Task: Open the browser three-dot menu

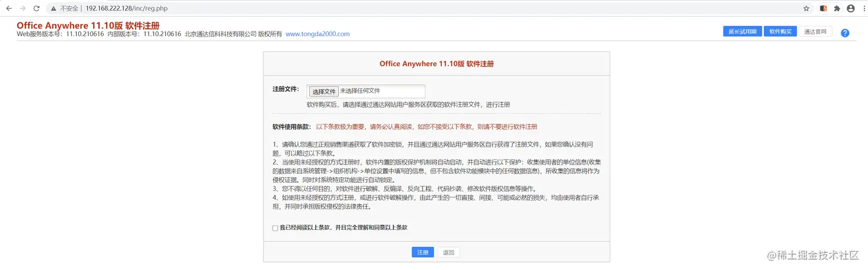Action: (x=863, y=9)
